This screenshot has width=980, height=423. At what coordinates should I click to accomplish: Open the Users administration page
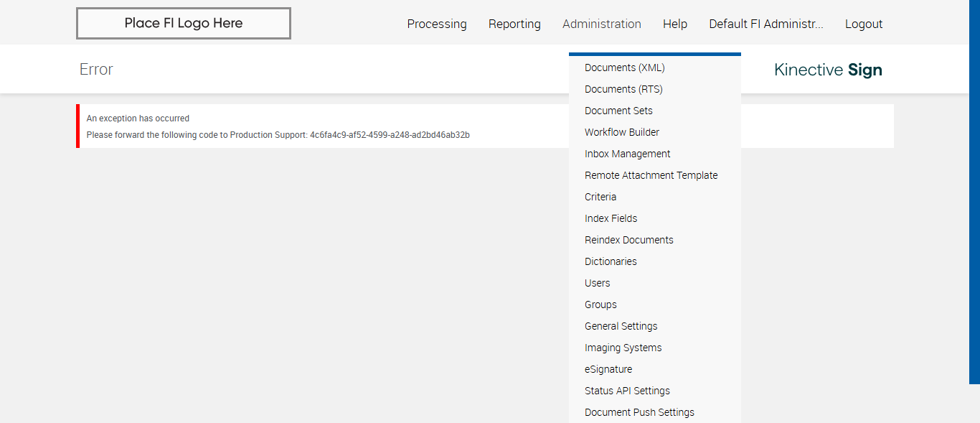597,283
